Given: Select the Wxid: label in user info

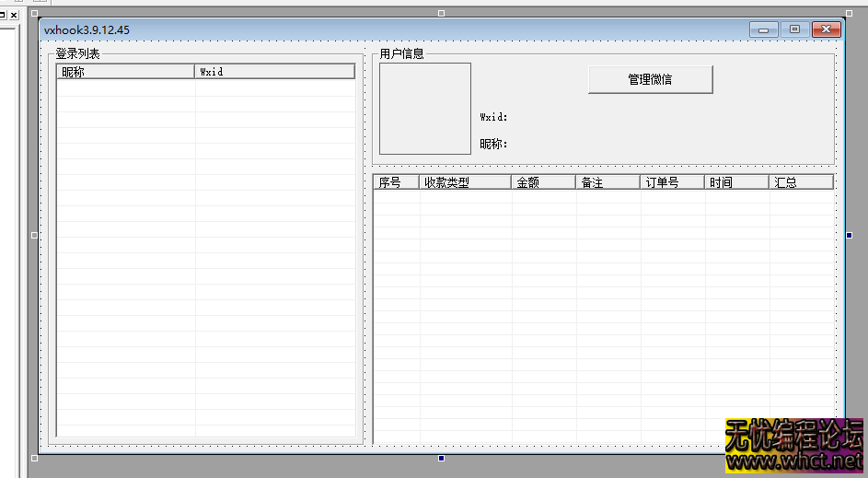Looking at the screenshot, I should 494,117.
